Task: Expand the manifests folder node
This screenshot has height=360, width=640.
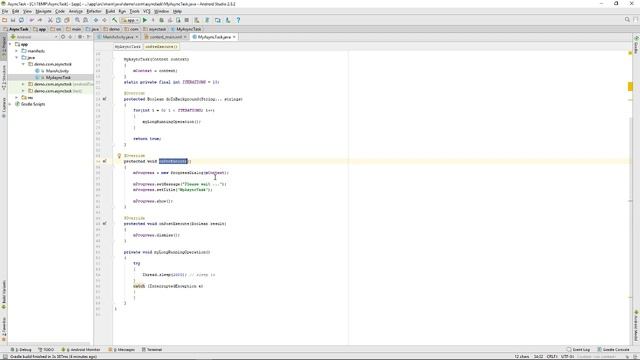Action: tap(17, 51)
